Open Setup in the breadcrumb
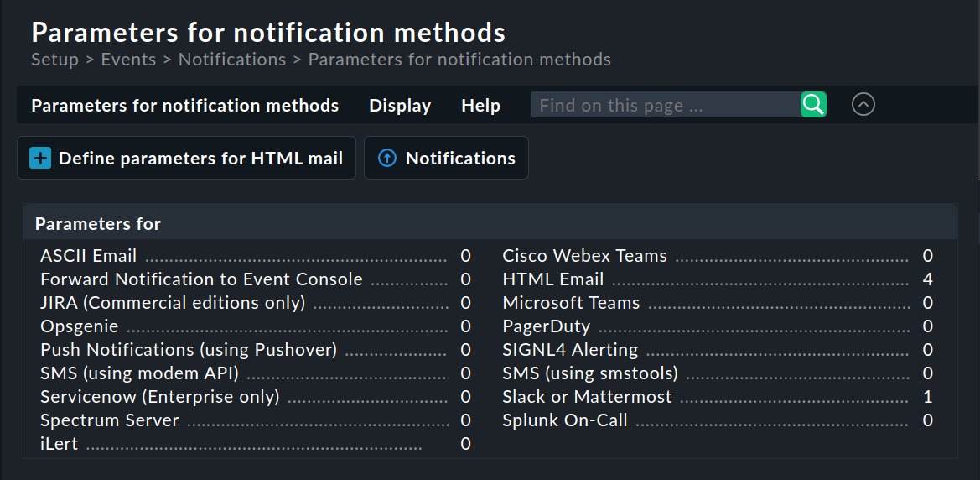980x480 pixels. pos(55,60)
